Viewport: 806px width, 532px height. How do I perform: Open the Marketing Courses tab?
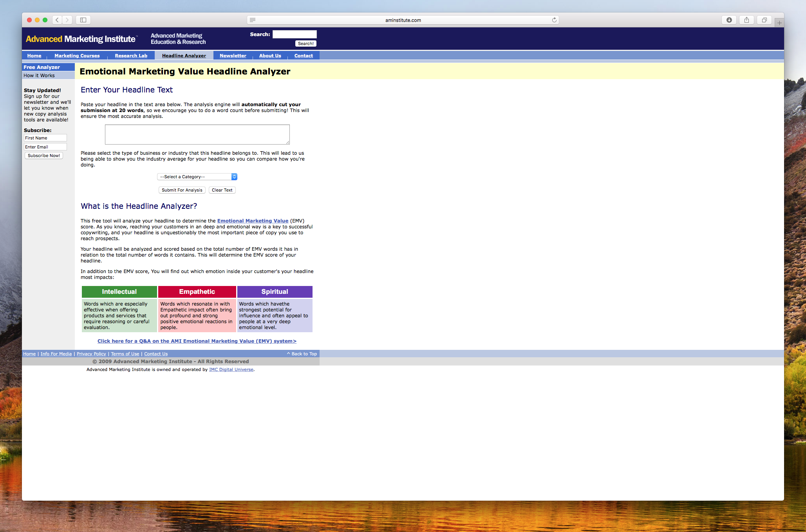point(77,56)
